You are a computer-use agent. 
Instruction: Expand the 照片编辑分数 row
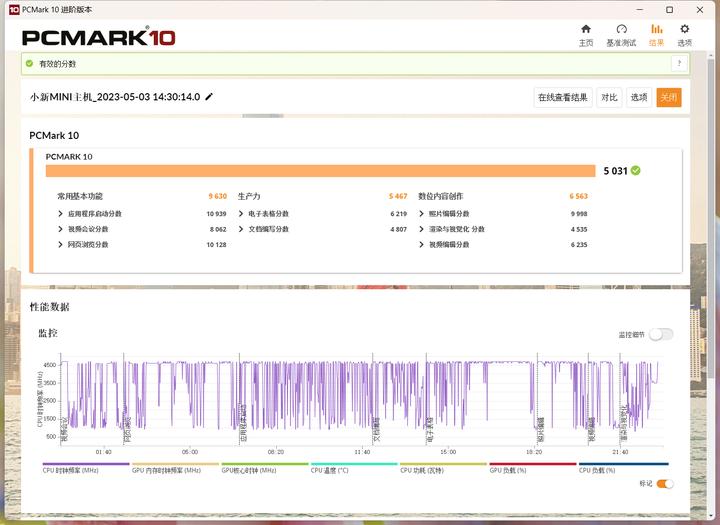pos(421,214)
